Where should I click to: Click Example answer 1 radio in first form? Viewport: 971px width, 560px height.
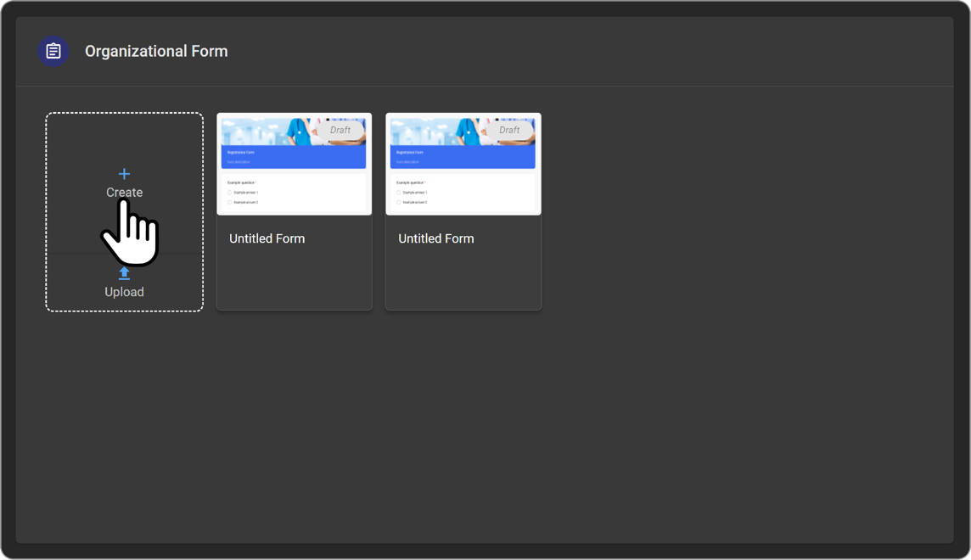tap(229, 193)
